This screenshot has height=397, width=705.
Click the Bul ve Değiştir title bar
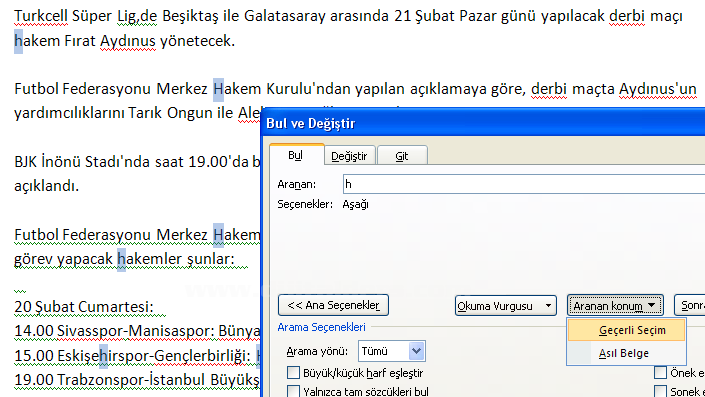point(483,123)
